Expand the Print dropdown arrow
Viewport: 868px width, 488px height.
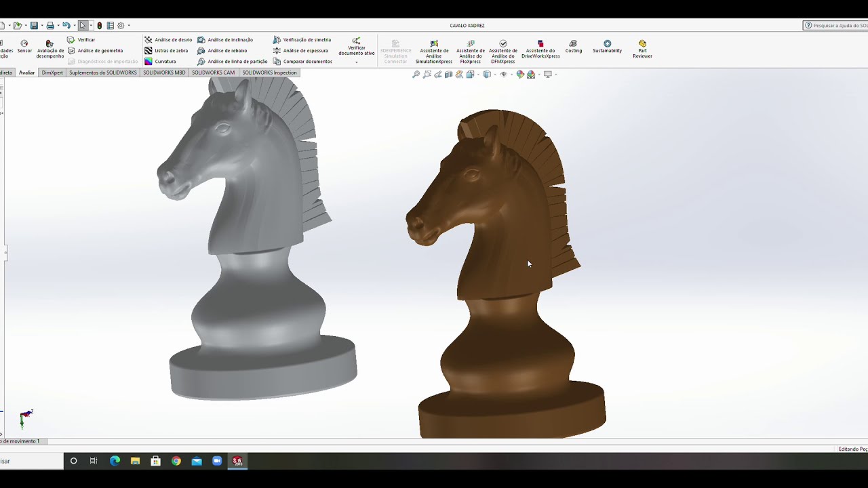tap(58, 26)
